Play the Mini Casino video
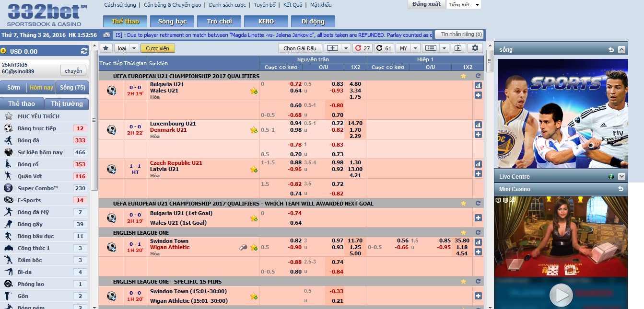Image resolution: width=644 pixels, height=309 pixels. coord(561,295)
